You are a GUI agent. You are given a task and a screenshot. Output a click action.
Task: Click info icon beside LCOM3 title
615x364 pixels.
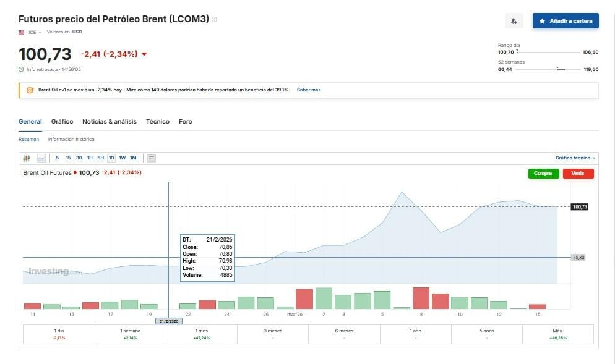(x=215, y=20)
